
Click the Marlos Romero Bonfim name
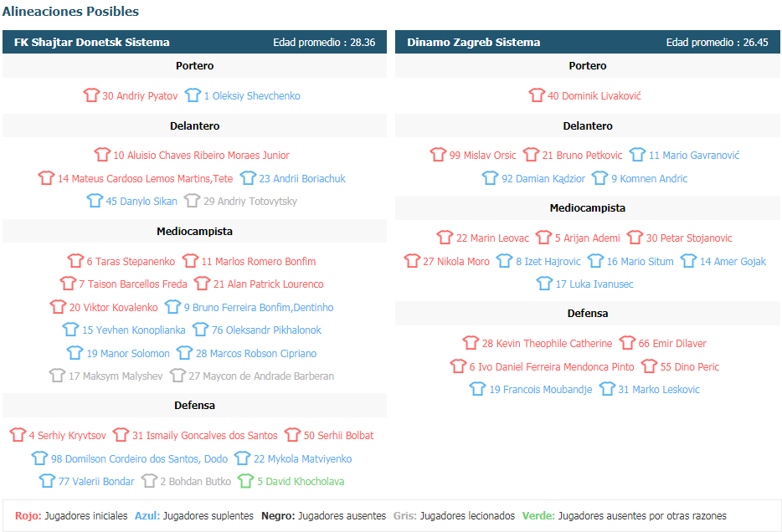(x=259, y=261)
